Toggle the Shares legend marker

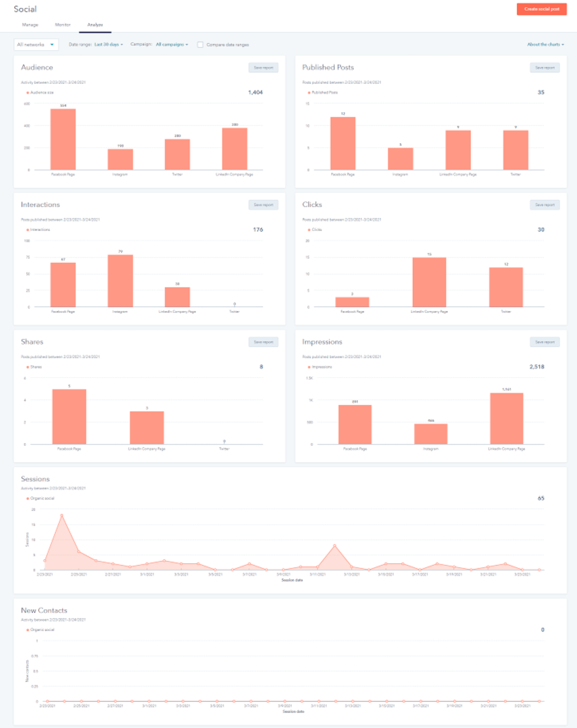tap(27, 366)
